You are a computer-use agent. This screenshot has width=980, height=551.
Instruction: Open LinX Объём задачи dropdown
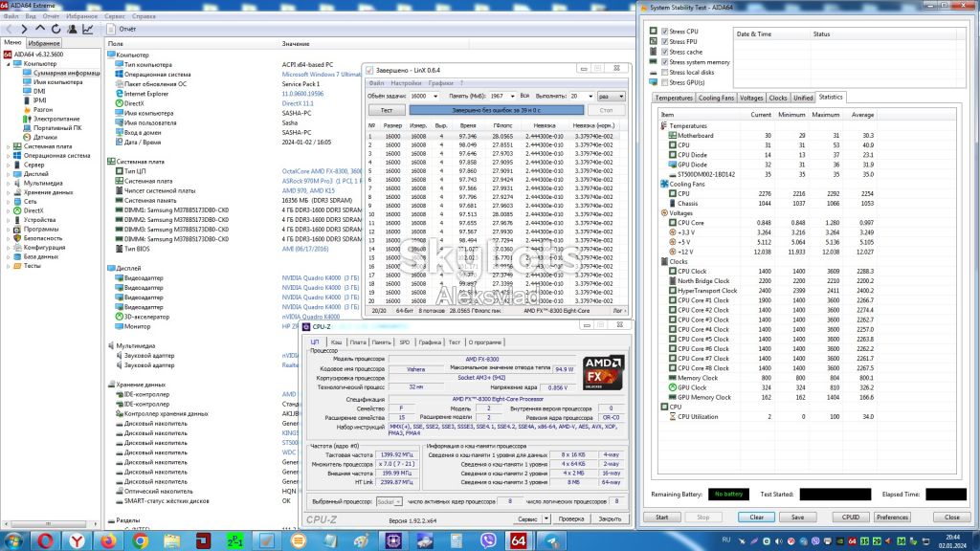[x=435, y=97]
